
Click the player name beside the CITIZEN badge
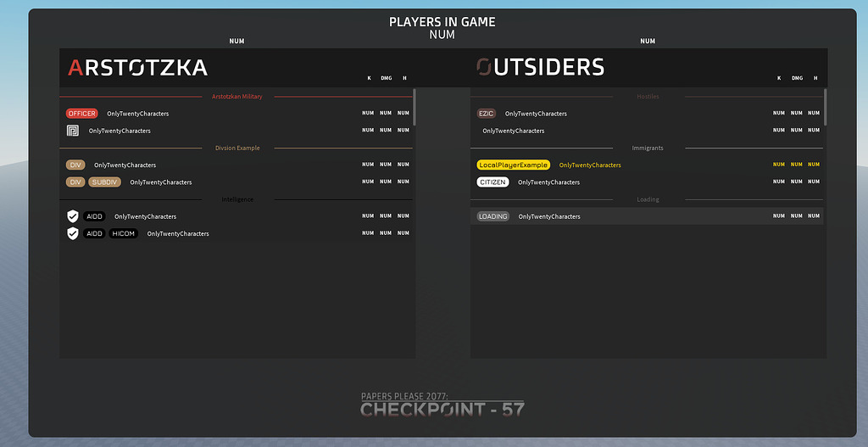[548, 182]
